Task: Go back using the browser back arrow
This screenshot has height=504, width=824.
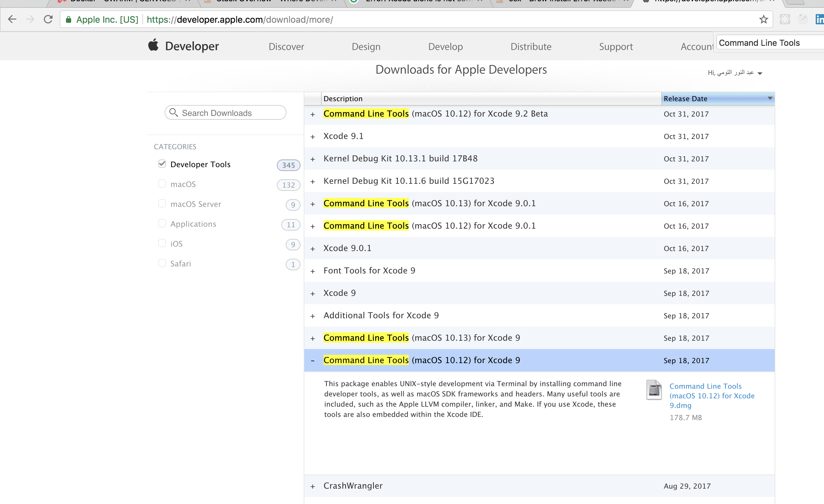Action: coord(12,20)
